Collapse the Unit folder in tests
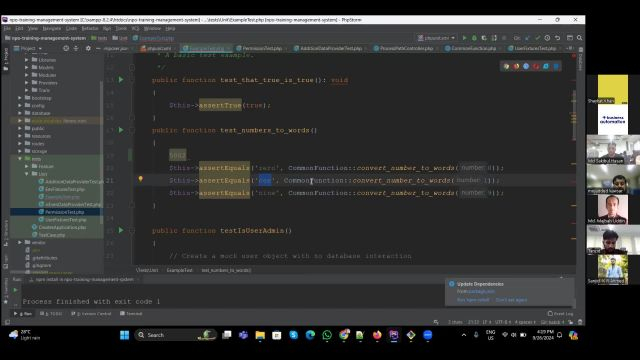The image size is (640, 360). point(27,174)
